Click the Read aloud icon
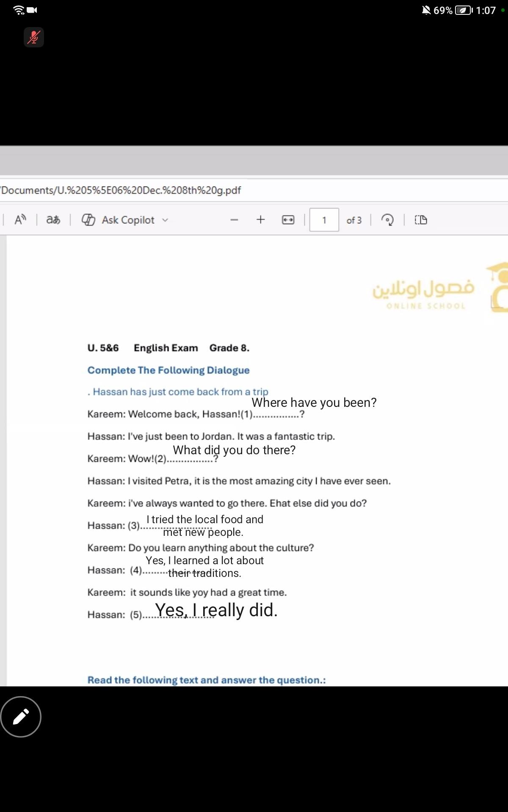Image resolution: width=508 pixels, height=812 pixels. pos(20,220)
